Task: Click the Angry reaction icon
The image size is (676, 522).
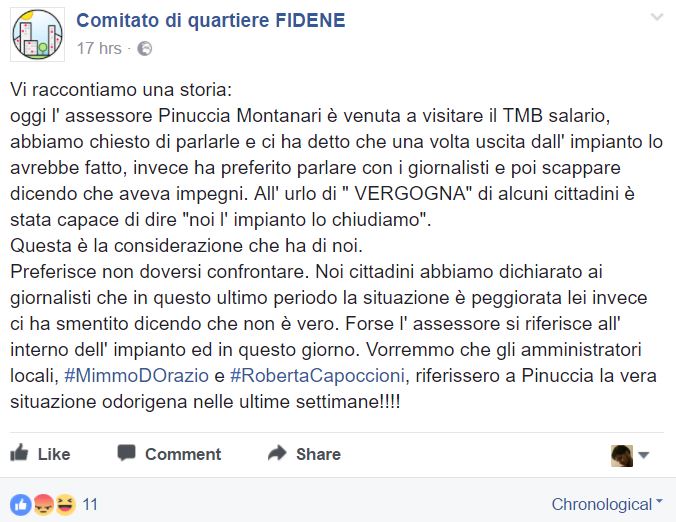Action: [44, 505]
